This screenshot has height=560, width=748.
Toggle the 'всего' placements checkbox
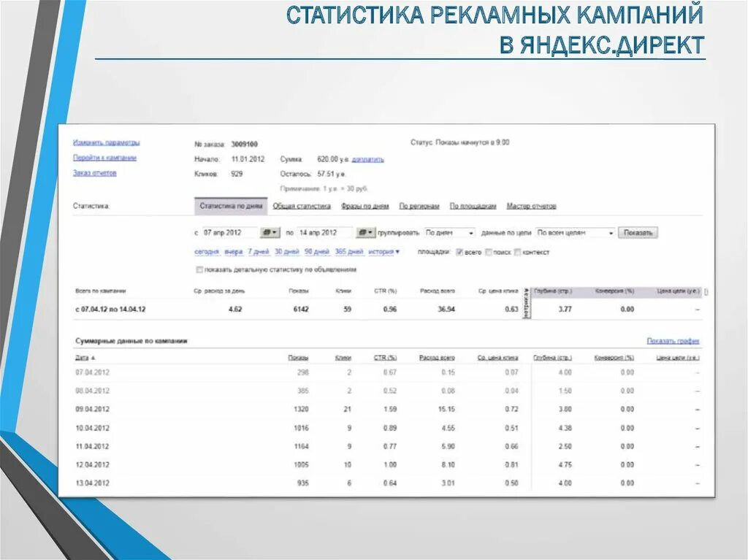coord(459,253)
